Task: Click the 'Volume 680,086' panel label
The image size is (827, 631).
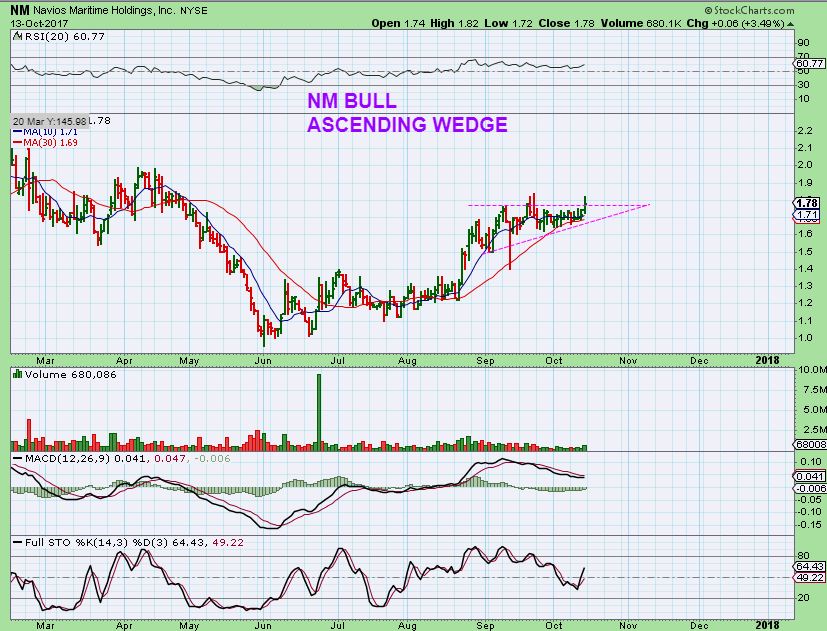Action: click(x=70, y=375)
